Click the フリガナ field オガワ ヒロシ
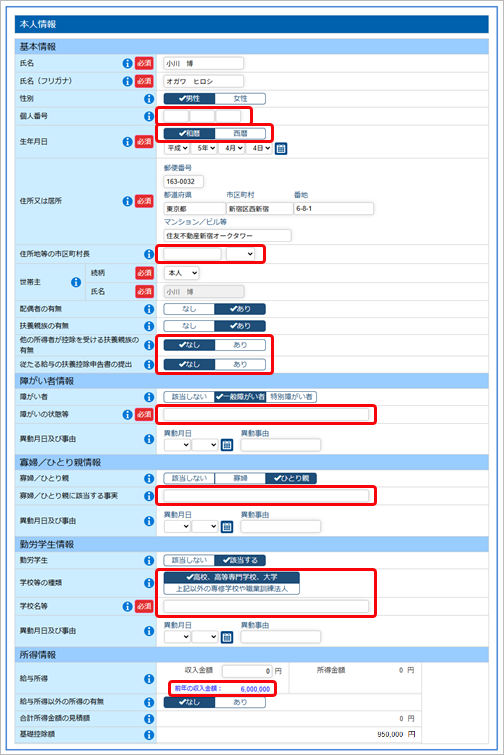 point(204,81)
